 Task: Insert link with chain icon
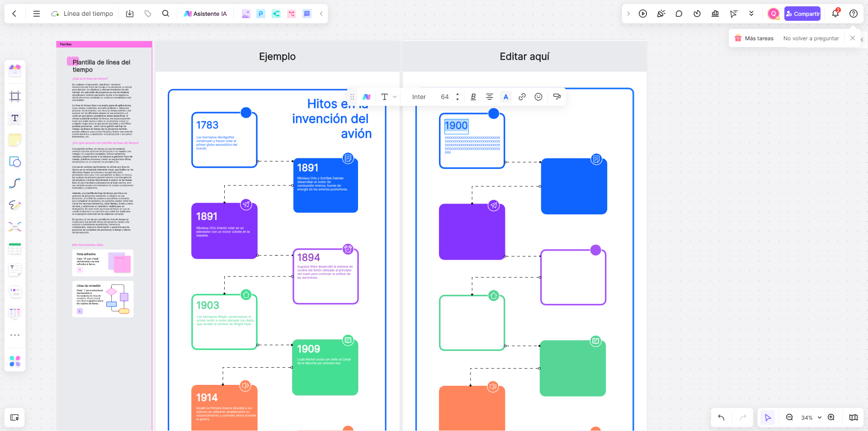pos(522,97)
